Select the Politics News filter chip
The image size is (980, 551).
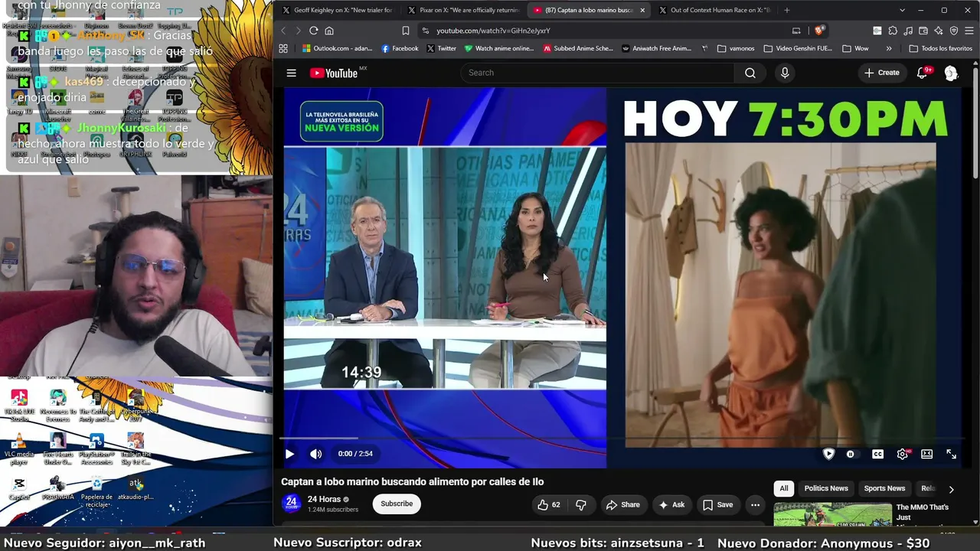(x=826, y=488)
